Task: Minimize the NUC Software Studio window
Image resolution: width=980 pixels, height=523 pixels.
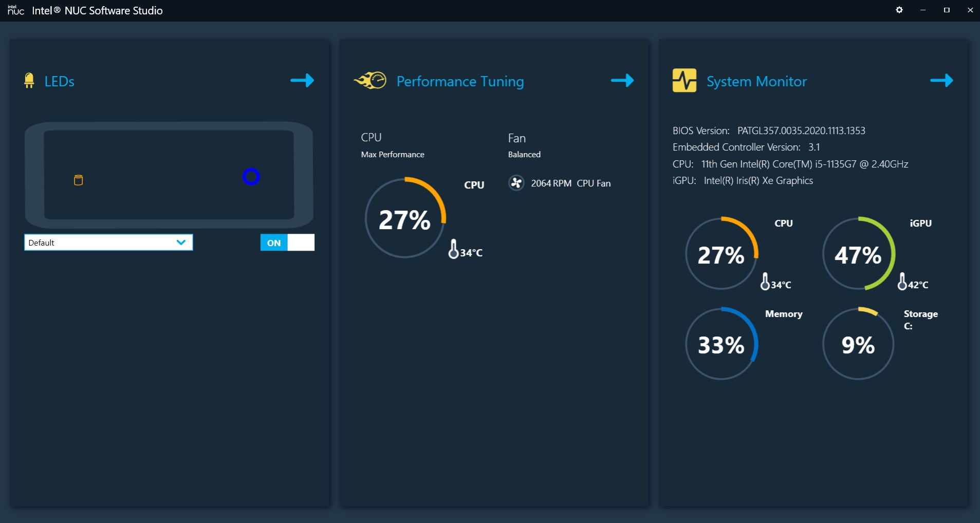Action: (923, 10)
